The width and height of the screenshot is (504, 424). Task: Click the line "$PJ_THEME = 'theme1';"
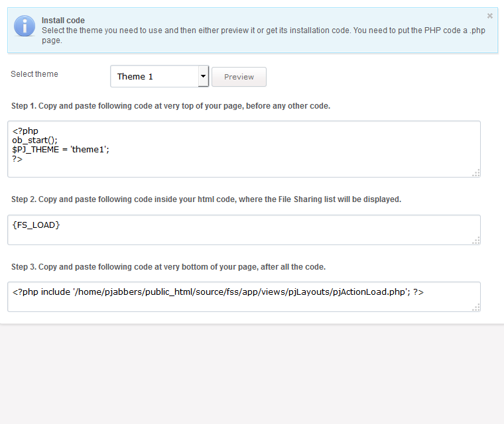click(61, 149)
